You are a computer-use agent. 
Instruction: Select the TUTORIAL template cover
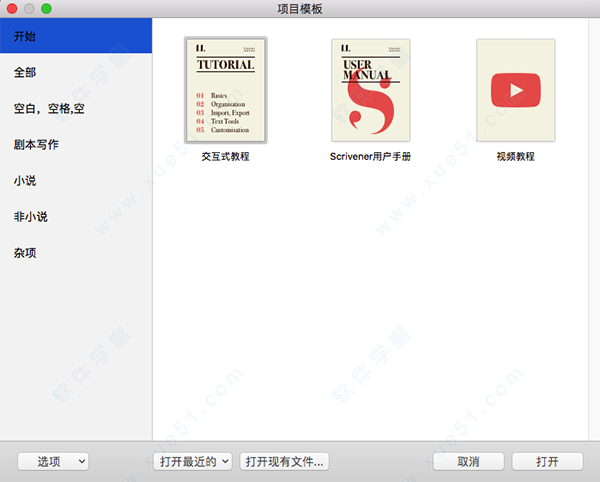226,90
